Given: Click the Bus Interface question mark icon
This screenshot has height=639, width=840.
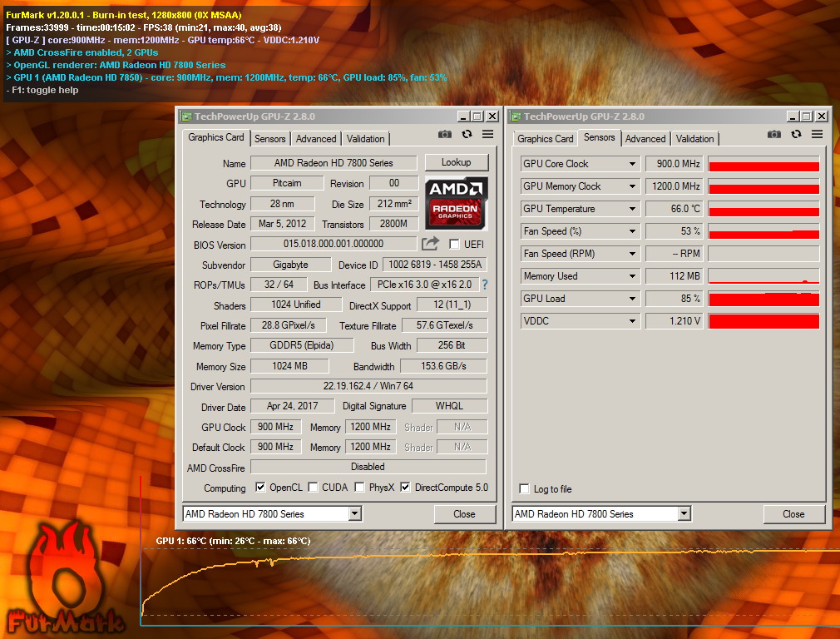Looking at the screenshot, I should tap(485, 285).
